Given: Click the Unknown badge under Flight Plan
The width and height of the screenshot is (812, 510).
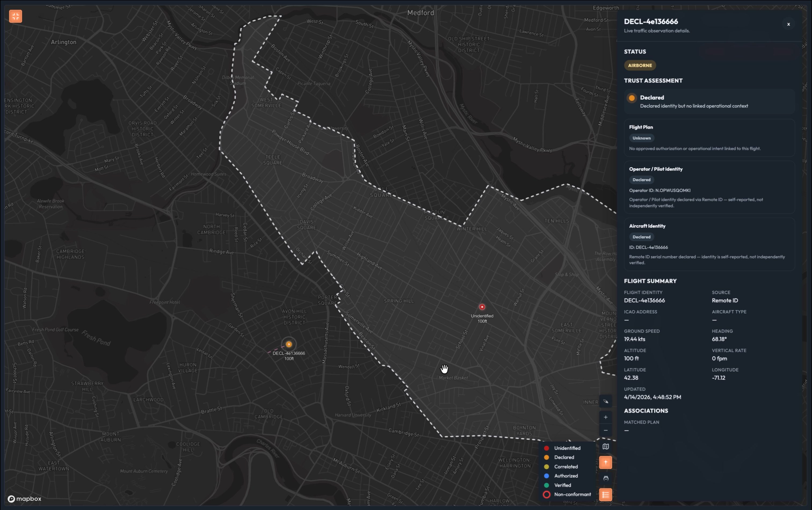Looking at the screenshot, I should pos(641,138).
